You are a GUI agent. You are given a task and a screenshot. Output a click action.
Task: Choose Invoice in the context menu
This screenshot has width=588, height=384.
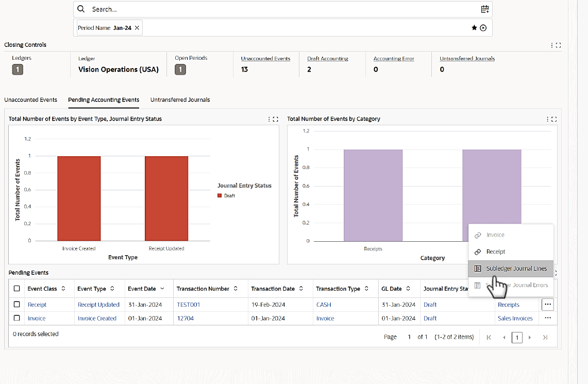[511, 235]
